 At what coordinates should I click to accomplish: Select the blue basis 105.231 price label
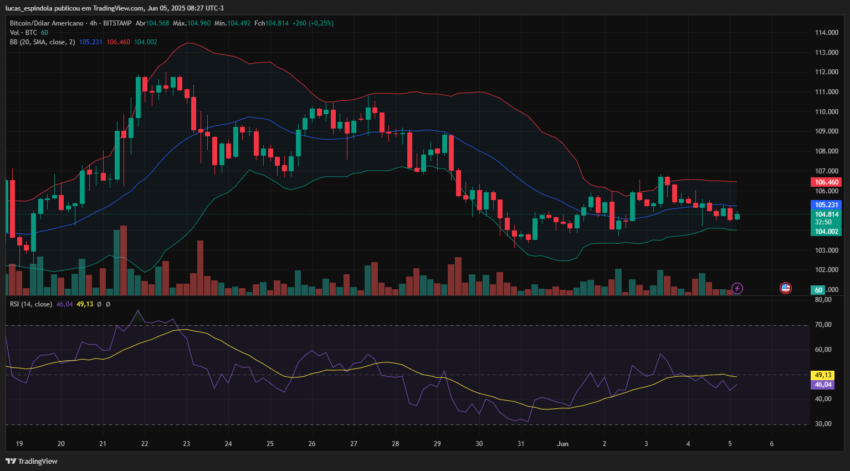click(826, 205)
